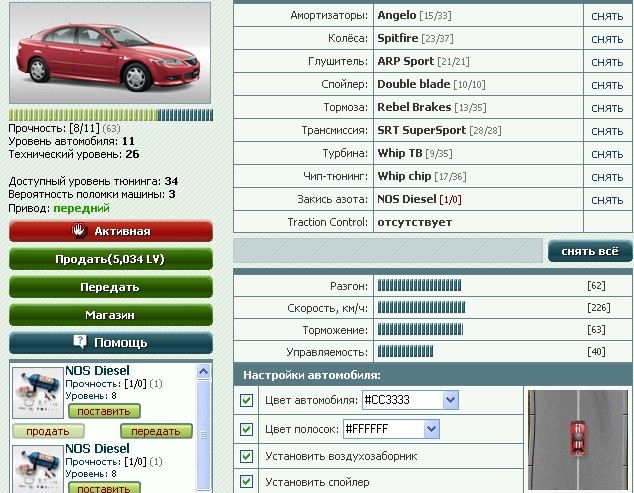Click NOS Diesel in Закись азота row
The width and height of the screenshot is (634, 493).
pyautogui.click(x=407, y=199)
